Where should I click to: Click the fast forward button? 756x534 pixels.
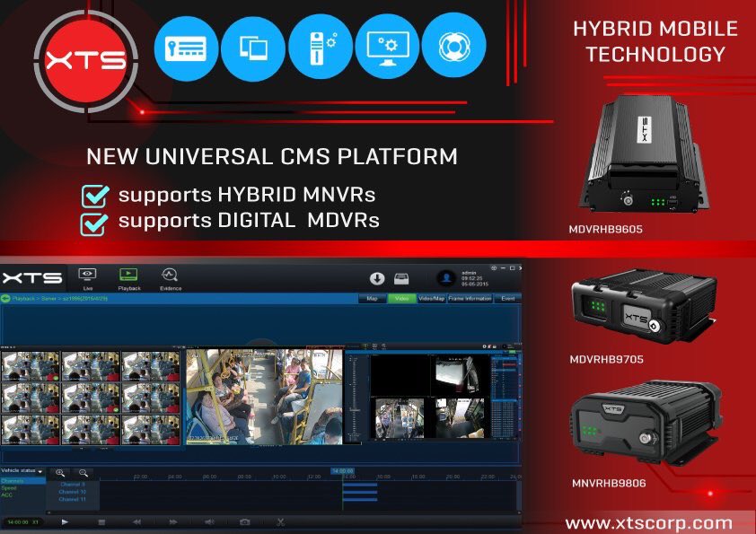pos(173,522)
